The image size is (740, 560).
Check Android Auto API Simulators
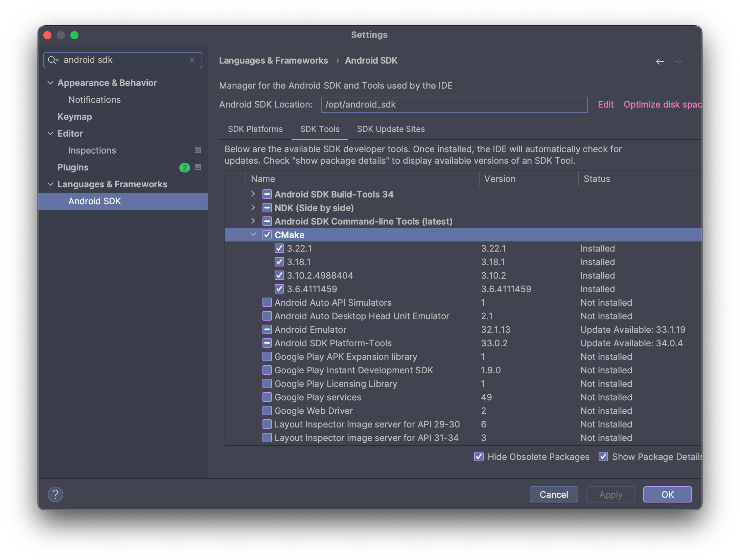click(x=267, y=302)
